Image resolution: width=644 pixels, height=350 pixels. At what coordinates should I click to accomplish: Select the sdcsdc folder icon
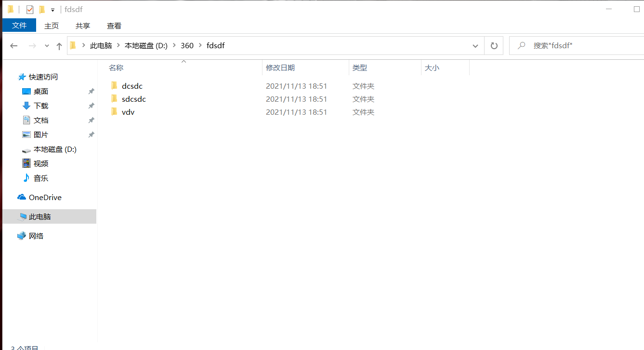coord(114,99)
